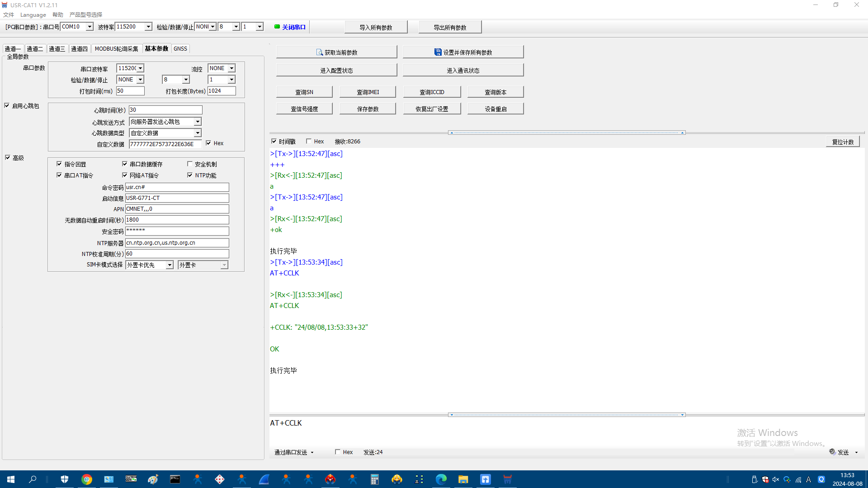The width and height of the screenshot is (868, 488).
Task: Click the USB device tray icon
Action: [754, 479]
